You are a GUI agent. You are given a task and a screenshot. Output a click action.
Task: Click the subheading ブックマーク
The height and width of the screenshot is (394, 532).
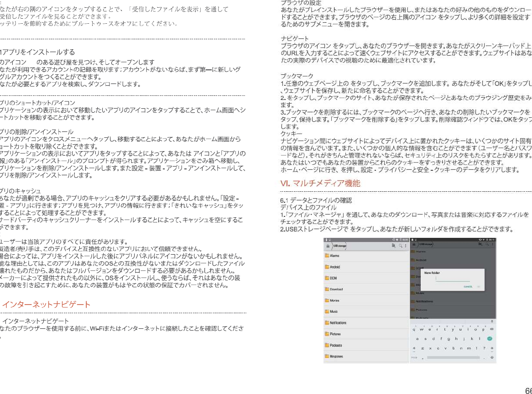click(297, 76)
